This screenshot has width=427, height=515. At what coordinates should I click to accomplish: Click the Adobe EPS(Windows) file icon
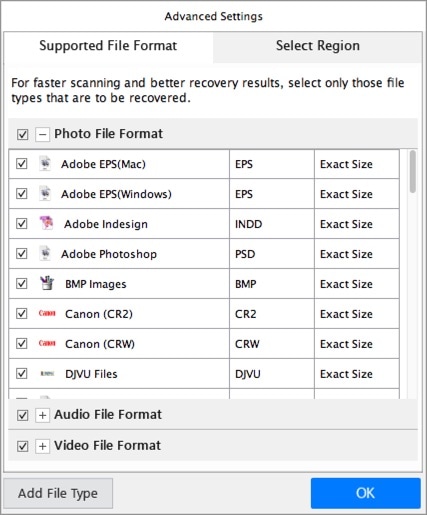point(45,194)
